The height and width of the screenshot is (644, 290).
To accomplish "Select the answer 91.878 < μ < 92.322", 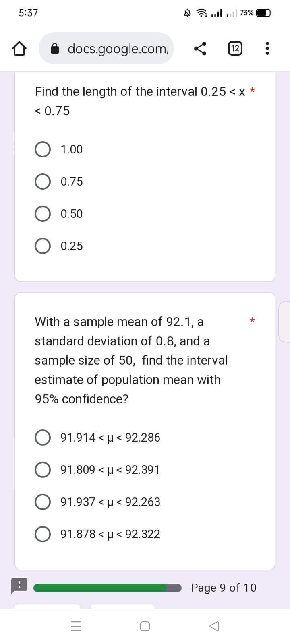I will click(x=43, y=534).
